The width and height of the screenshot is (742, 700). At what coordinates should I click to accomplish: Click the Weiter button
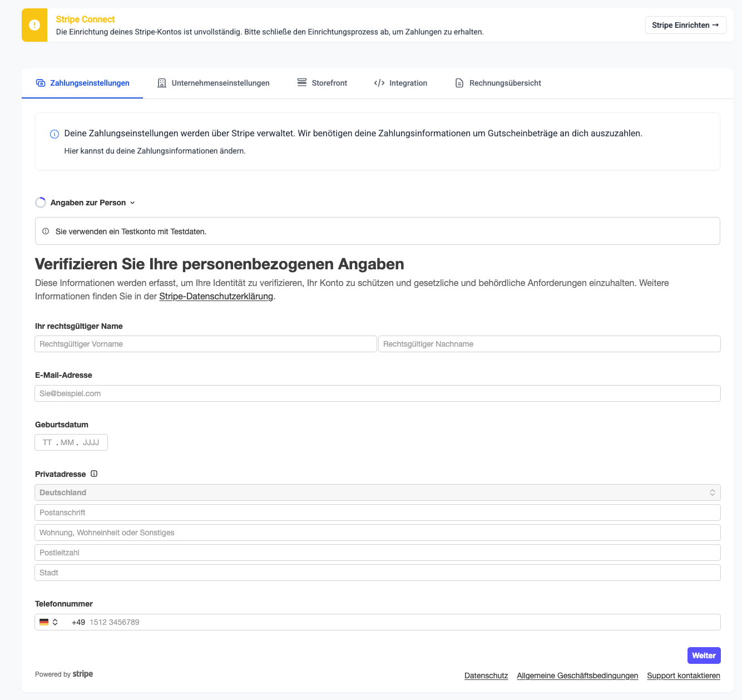pyautogui.click(x=704, y=655)
